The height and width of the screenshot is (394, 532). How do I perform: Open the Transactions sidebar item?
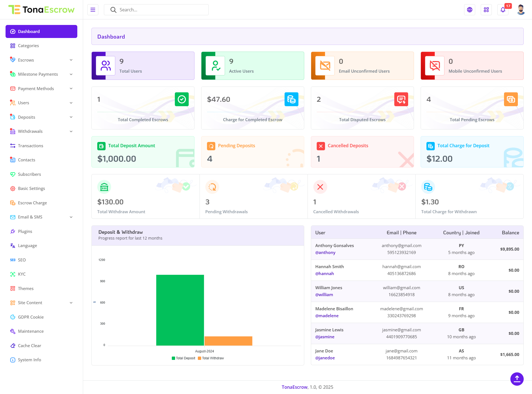[30, 146]
